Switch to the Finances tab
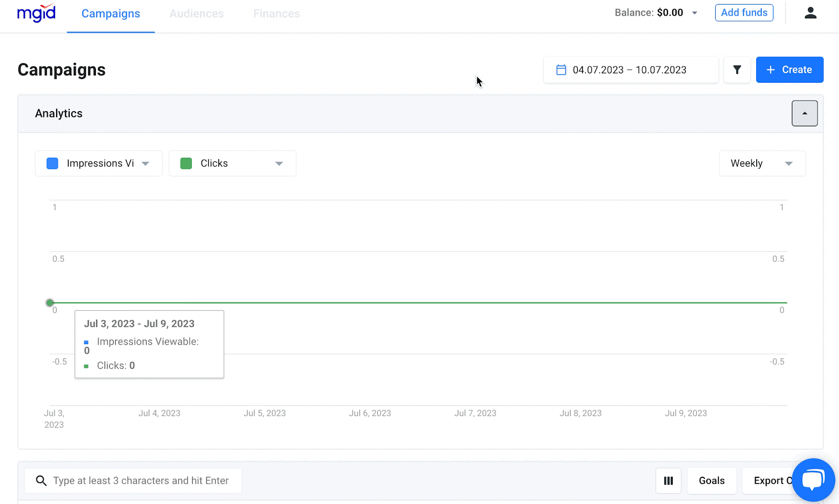 (276, 14)
